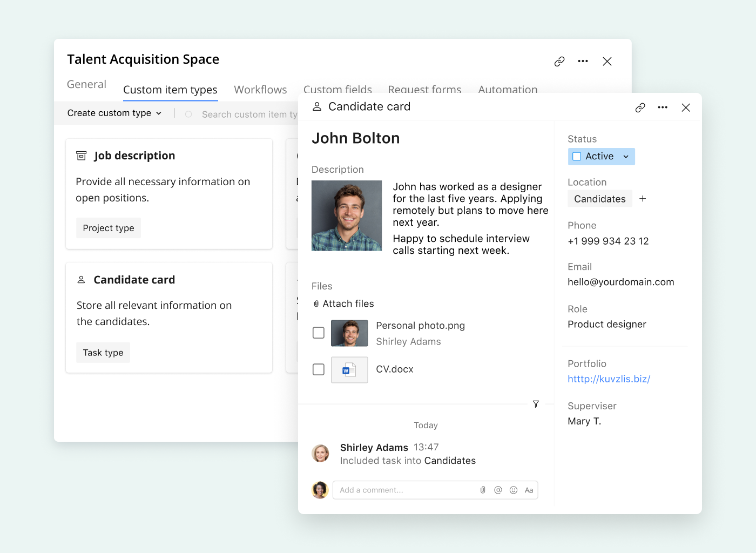The width and height of the screenshot is (756, 553).
Task: Toggle the Active status checkbox square
Action: [x=577, y=157]
